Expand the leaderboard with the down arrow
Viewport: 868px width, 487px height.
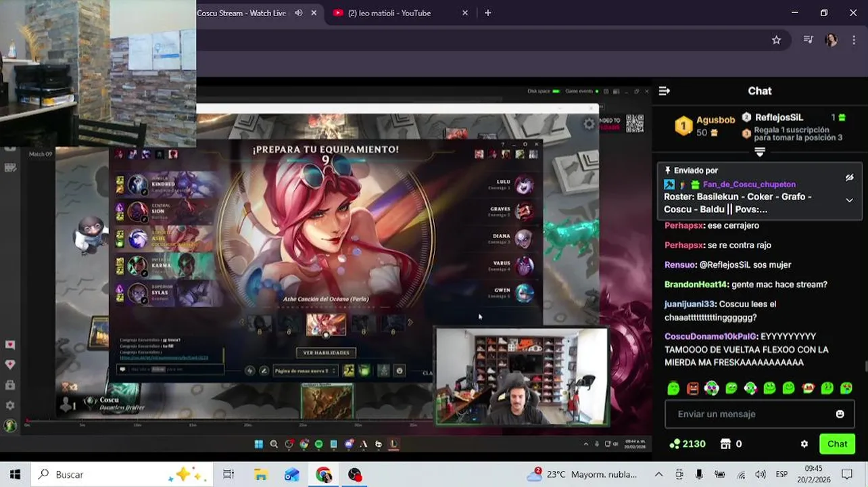pyautogui.click(x=760, y=152)
